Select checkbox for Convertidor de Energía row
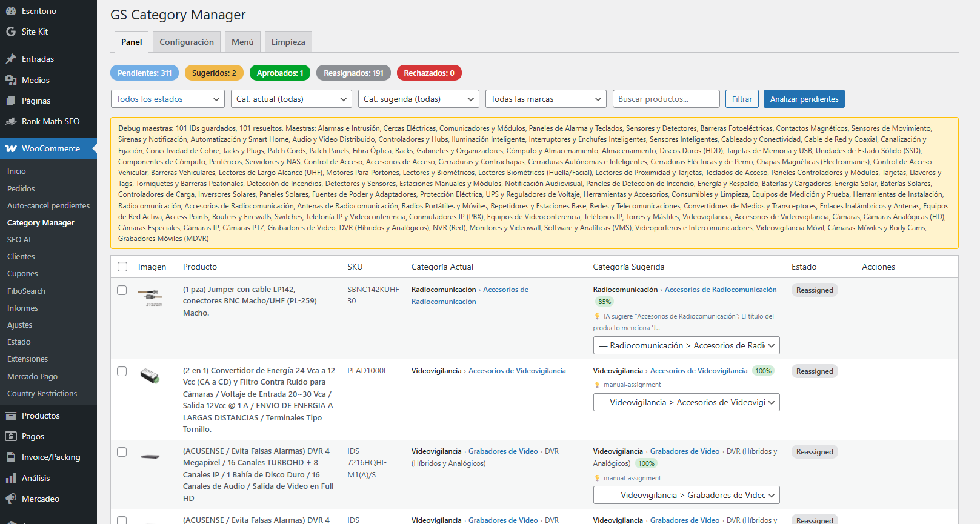The image size is (980, 524). [122, 371]
